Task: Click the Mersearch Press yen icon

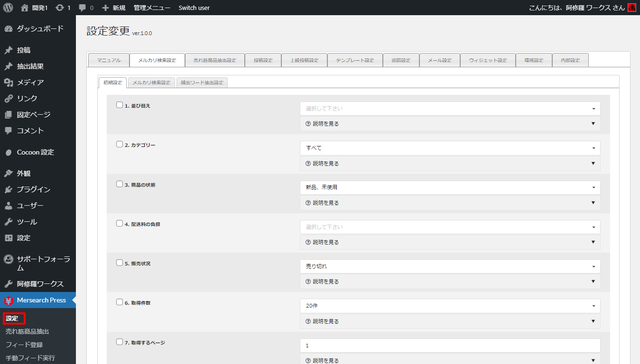Action: [9, 300]
